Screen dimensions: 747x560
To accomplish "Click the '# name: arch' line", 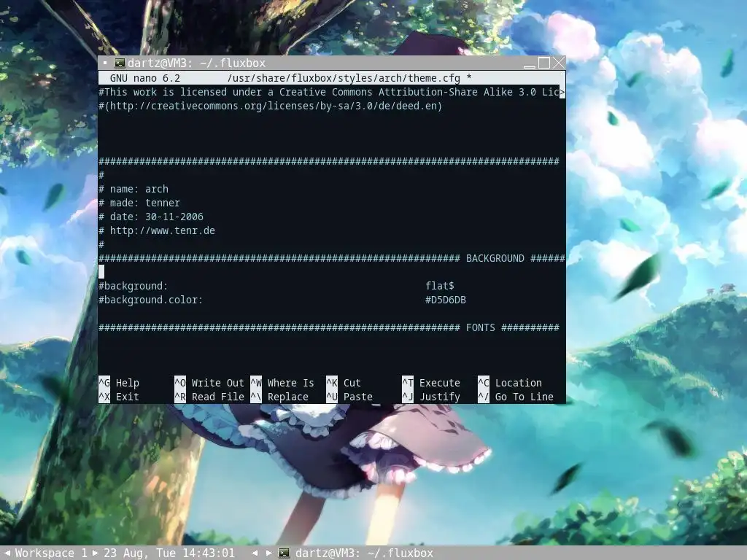I will [x=133, y=189].
